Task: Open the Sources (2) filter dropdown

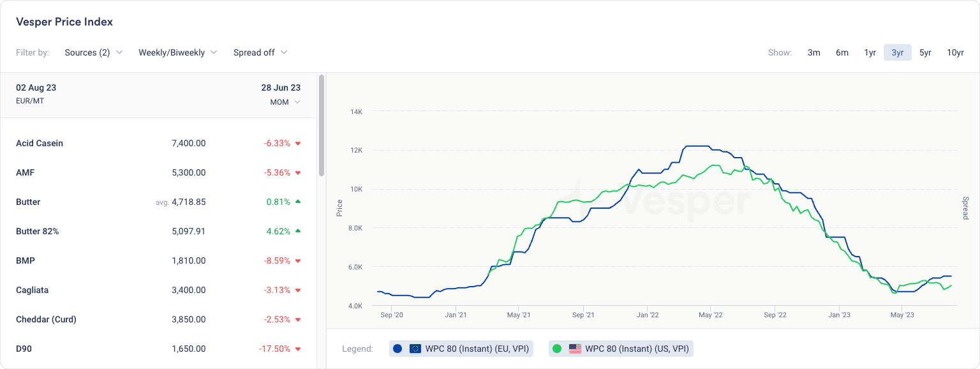Action: coord(93,52)
